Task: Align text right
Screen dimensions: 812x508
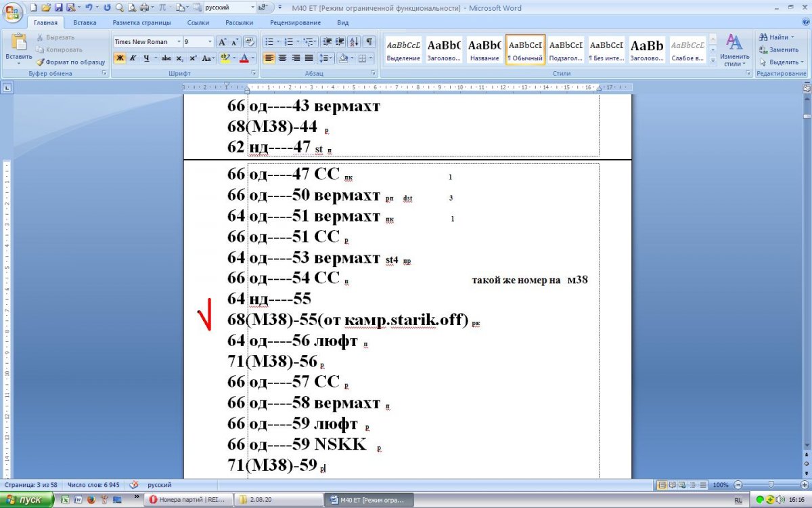Action: coord(296,58)
